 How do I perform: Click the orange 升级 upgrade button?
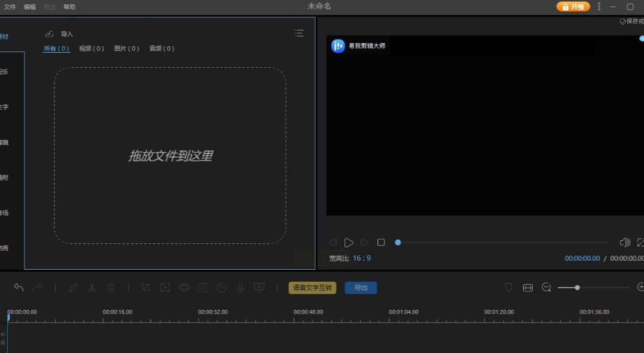coord(573,7)
